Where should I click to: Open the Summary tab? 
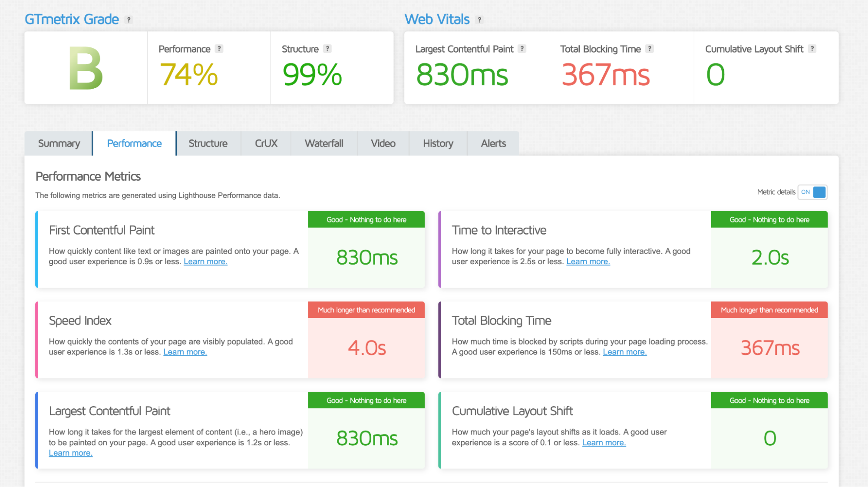coord(59,143)
